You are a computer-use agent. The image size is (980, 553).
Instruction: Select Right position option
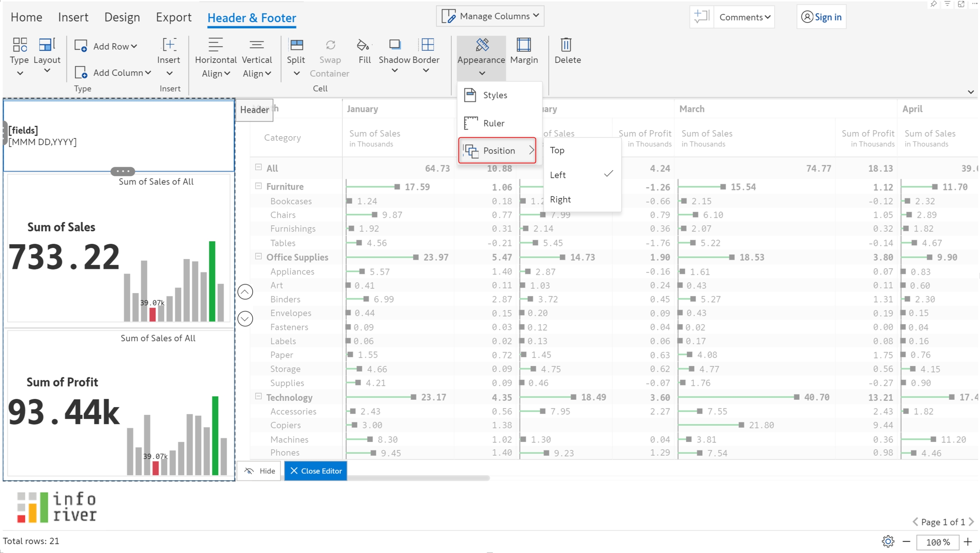coord(560,200)
